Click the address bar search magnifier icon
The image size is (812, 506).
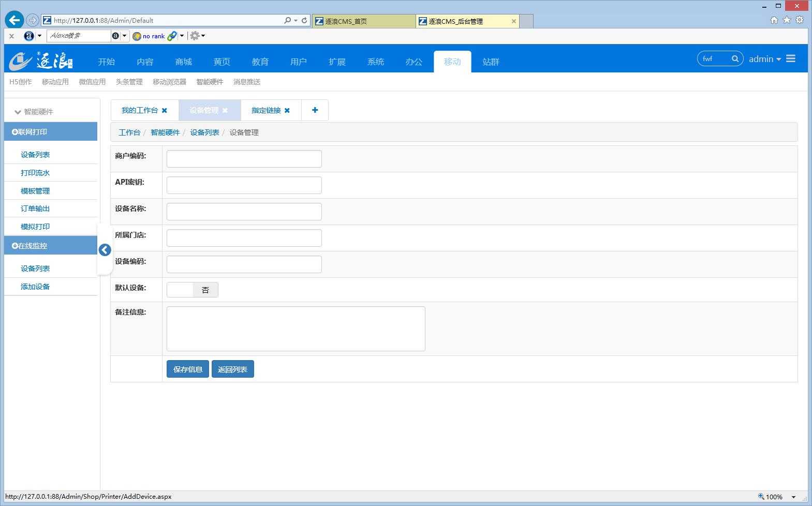288,21
